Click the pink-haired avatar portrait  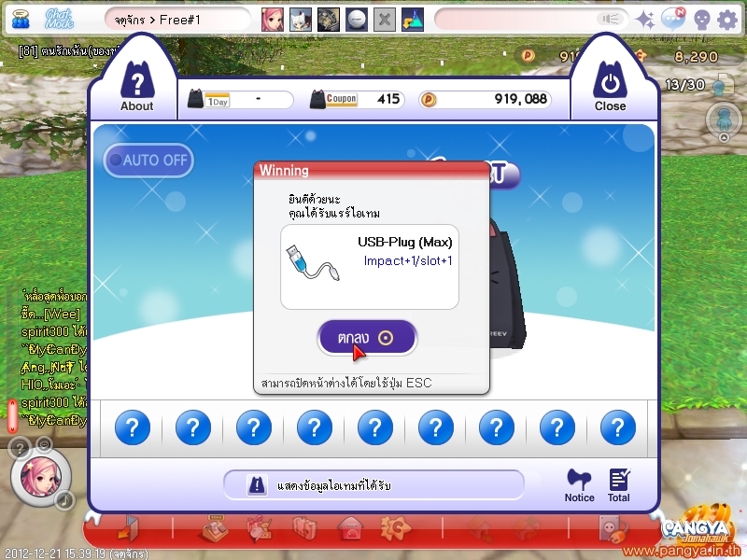click(x=40, y=478)
